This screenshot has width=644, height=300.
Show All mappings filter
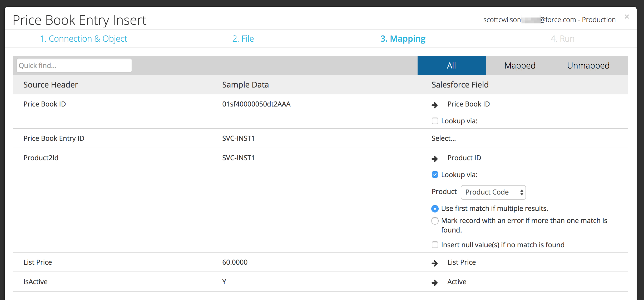click(452, 65)
